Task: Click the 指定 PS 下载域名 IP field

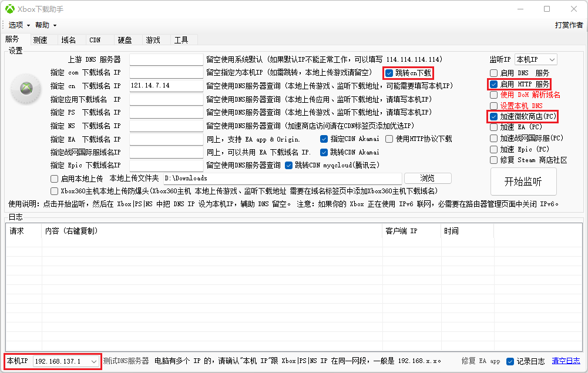Action: [x=166, y=112]
